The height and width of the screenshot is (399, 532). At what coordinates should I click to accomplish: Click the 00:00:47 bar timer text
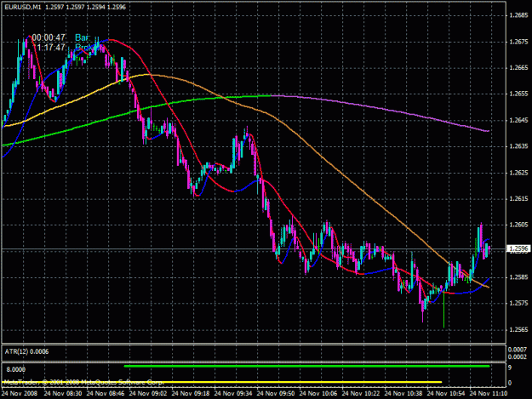(x=49, y=37)
